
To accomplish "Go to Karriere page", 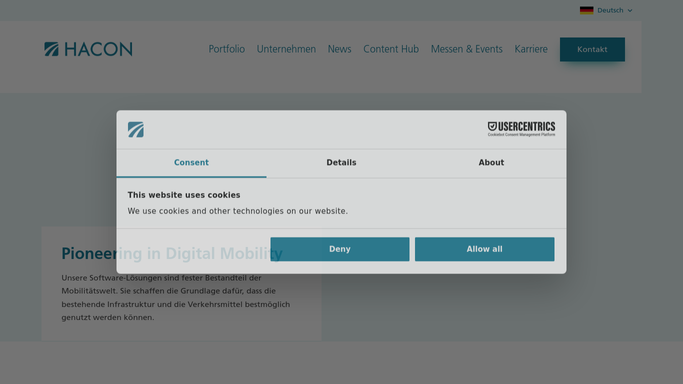I will (x=531, y=49).
